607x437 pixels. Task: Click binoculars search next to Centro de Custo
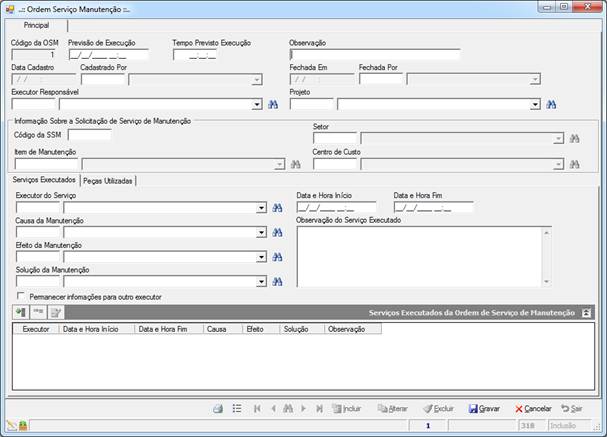coord(574,165)
